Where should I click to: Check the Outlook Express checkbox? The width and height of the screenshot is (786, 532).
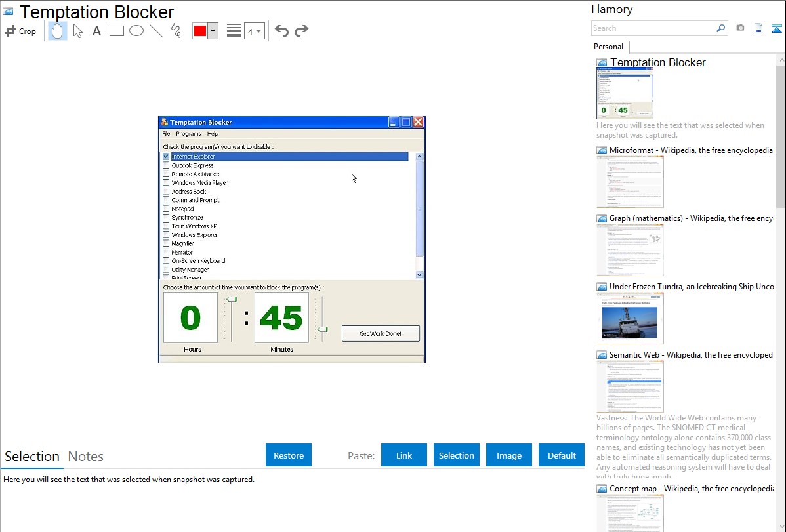pos(166,165)
